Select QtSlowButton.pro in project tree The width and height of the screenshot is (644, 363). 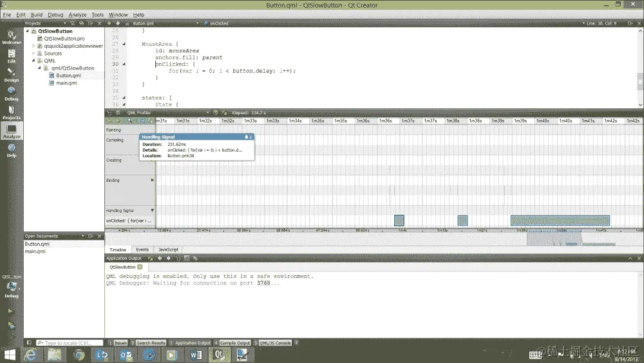point(64,39)
